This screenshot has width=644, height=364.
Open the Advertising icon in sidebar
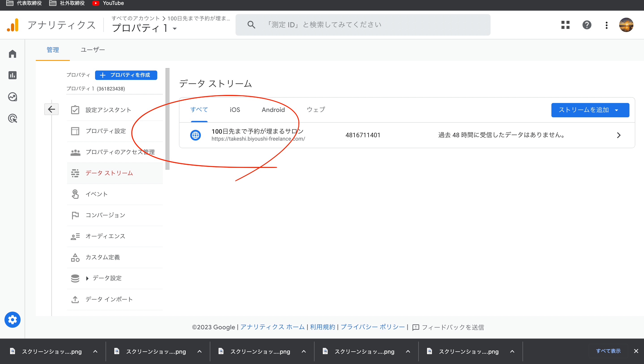pyautogui.click(x=13, y=118)
